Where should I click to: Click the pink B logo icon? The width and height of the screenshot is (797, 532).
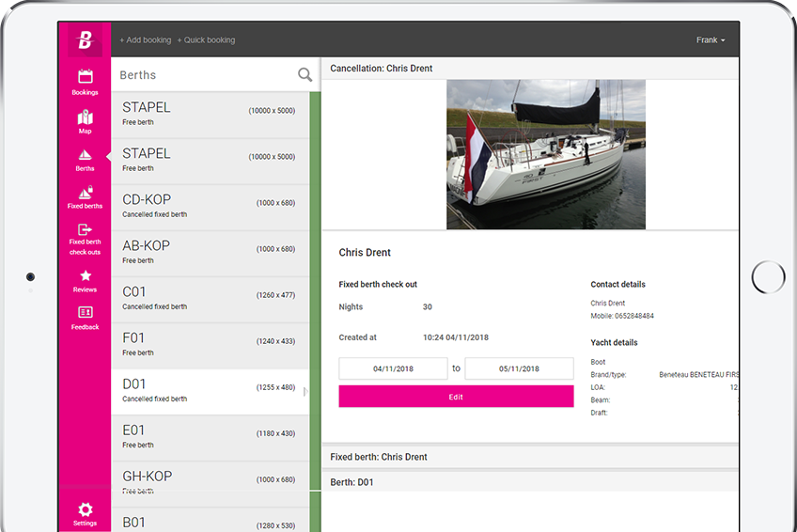tap(85, 39)
